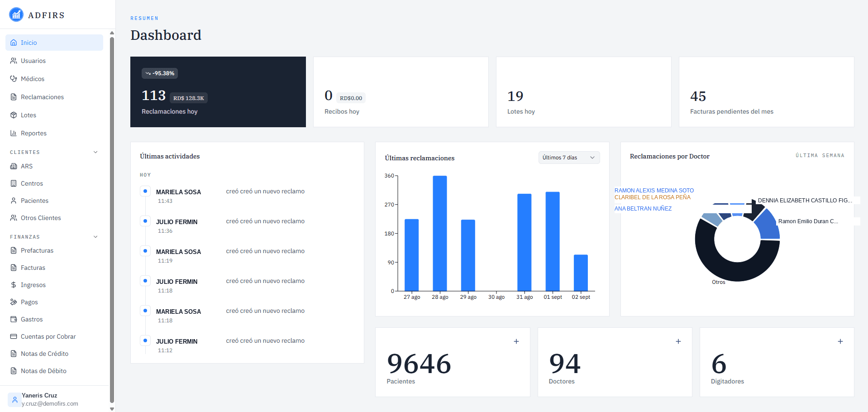Open Facturas menu item
Image resolution: width=868 pixels, height=412 pixels.
click(54, 268)
